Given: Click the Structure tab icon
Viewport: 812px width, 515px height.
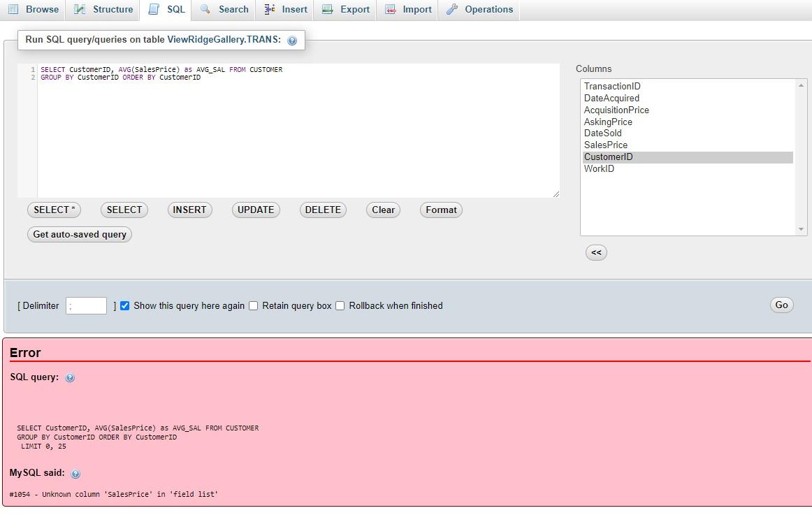Looking at the screenshot, I should point(79,9).
